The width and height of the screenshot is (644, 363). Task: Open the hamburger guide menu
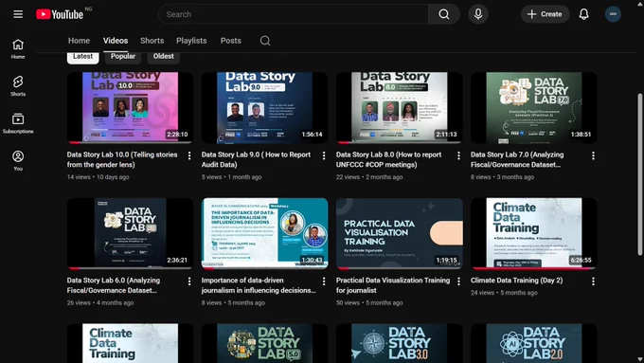pos(18,14)
